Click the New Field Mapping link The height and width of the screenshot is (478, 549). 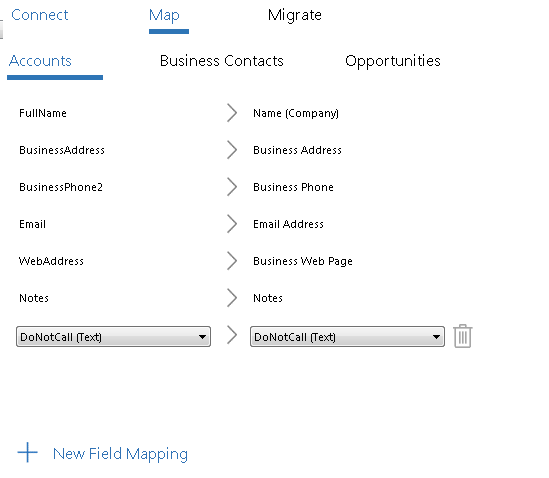[120, 454]
